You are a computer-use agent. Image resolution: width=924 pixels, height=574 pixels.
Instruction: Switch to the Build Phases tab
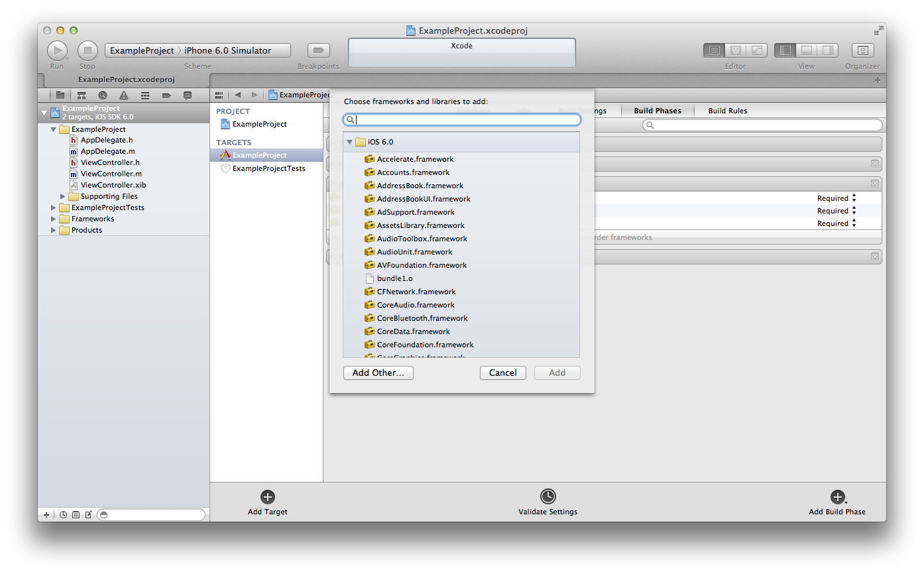(x=658, y=111)
